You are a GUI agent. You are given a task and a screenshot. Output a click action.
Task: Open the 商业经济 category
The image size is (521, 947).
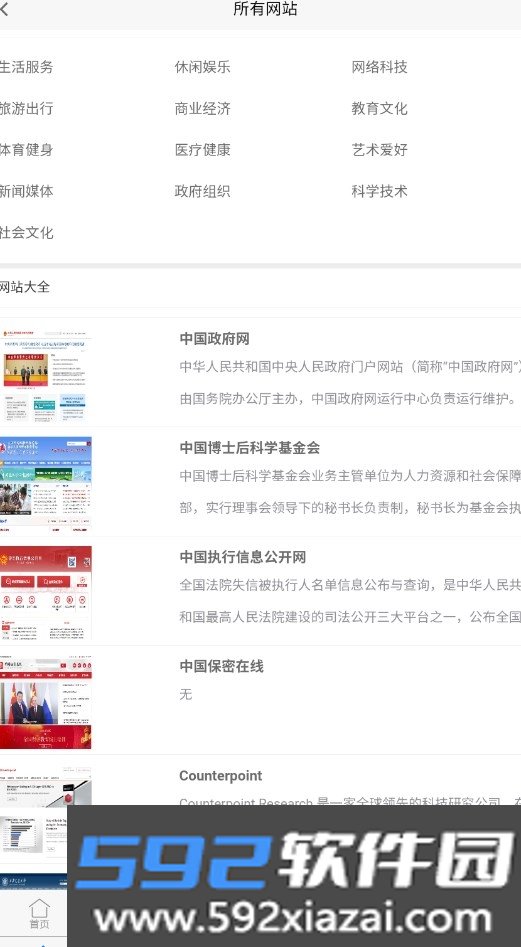pos(202,108)
